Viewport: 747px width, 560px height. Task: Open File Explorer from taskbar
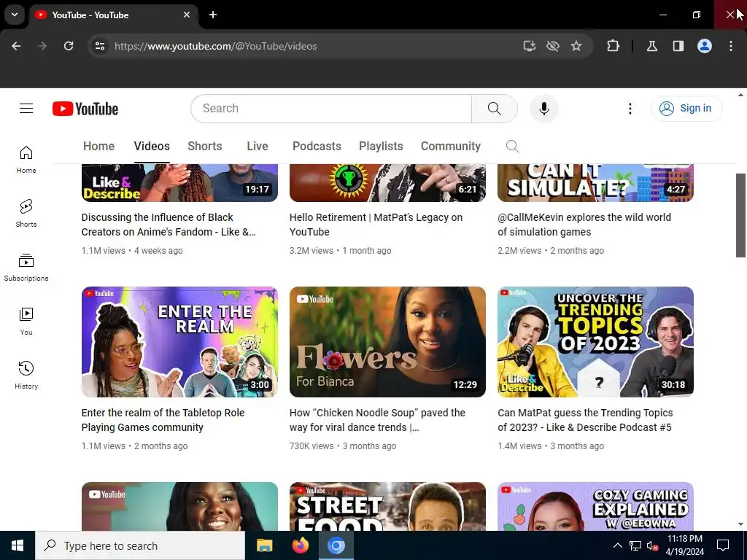(264, 545)
